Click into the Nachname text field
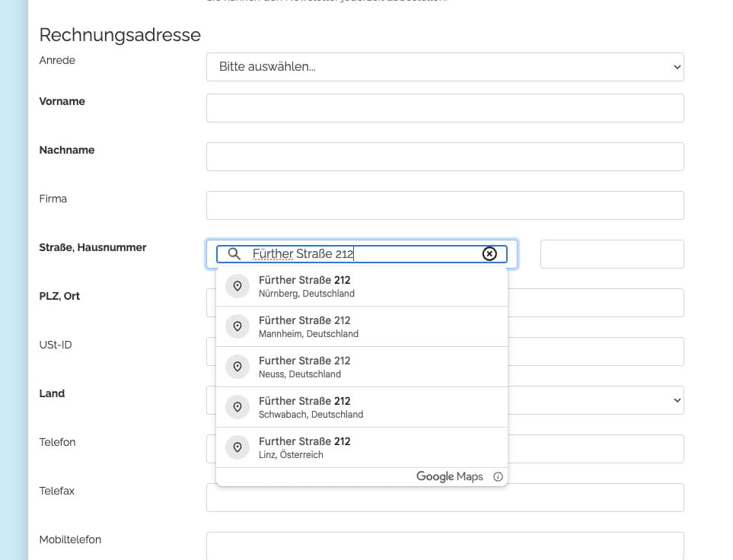This screenshot has height=560, width=733. [x=445, y=157]
